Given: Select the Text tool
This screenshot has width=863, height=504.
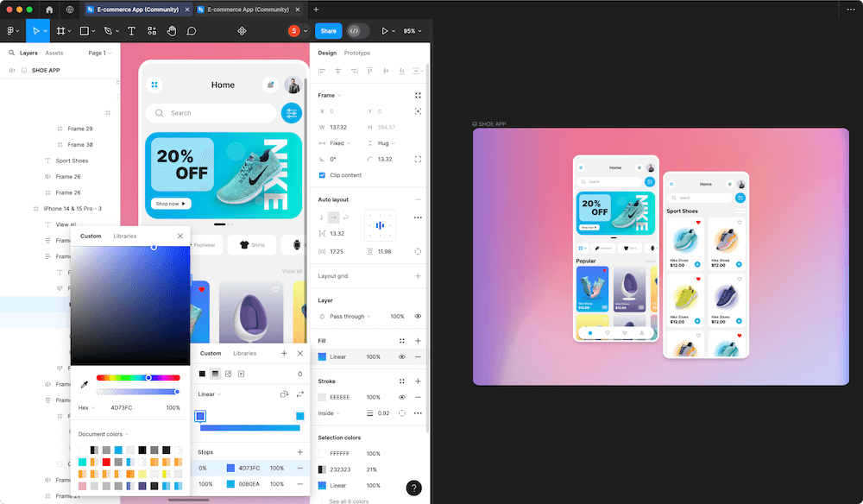Looking at the screenshot, I should click(x=131, y=31).
